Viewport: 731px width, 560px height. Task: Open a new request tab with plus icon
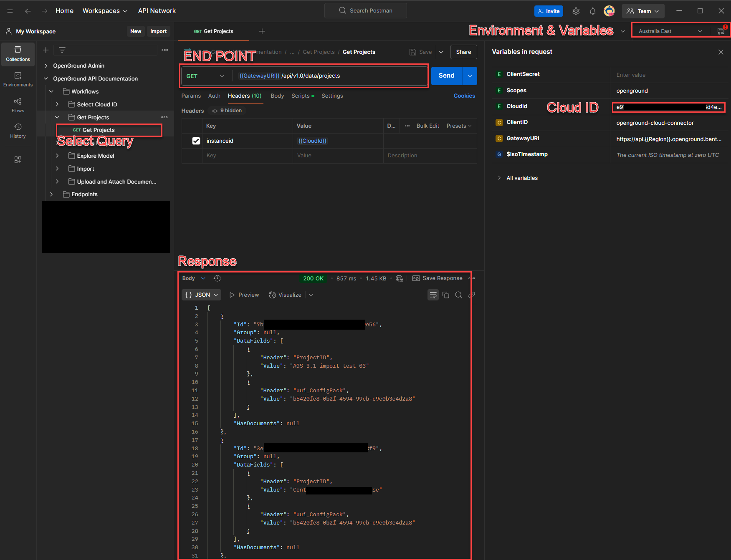tap(262, 31)
